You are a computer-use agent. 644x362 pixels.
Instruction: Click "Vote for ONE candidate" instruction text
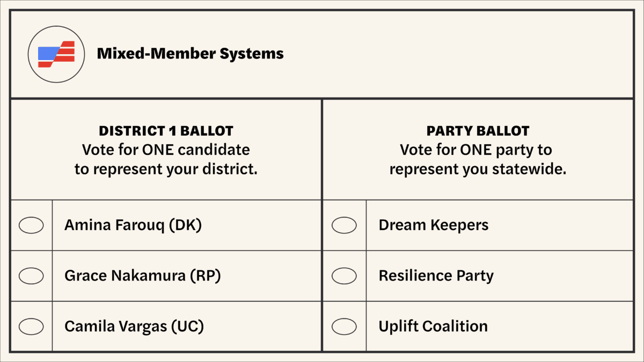[x=166, y=150]
